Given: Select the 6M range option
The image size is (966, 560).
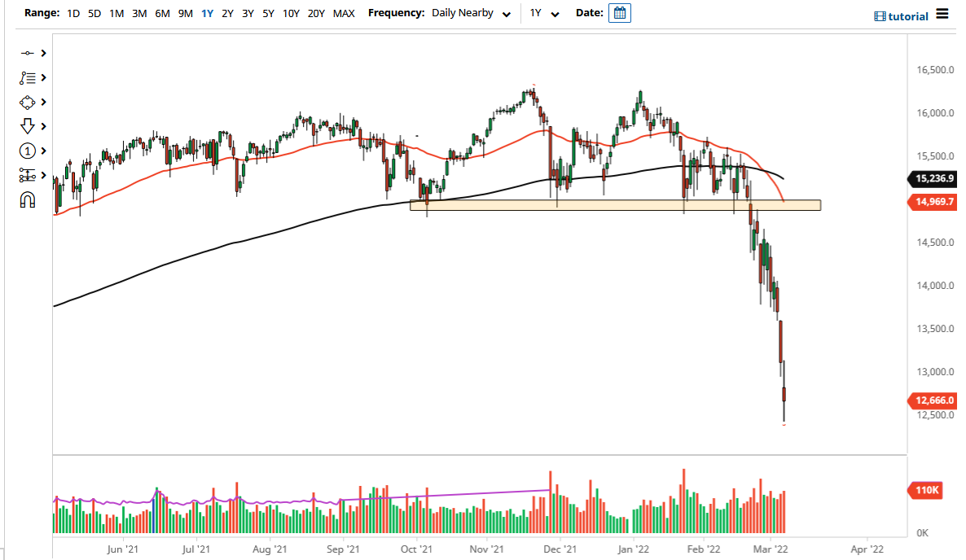Looking at the screenshot, I should click(160, 13).
